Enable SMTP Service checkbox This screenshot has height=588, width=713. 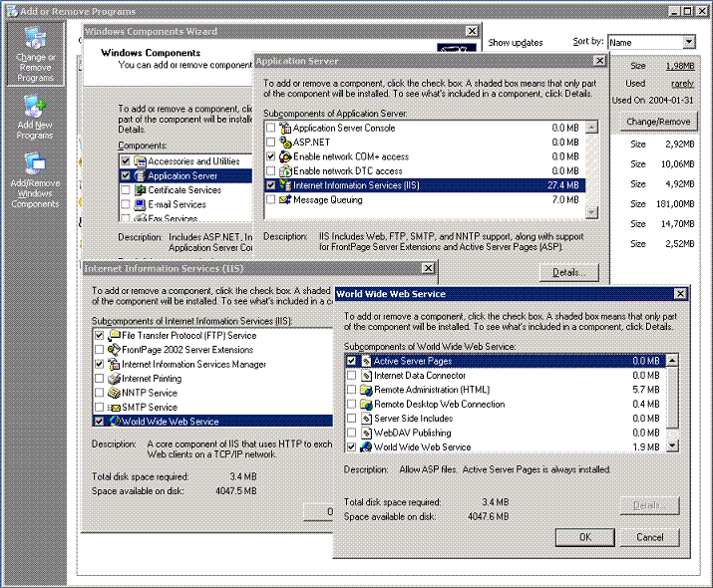coord(99,408)
